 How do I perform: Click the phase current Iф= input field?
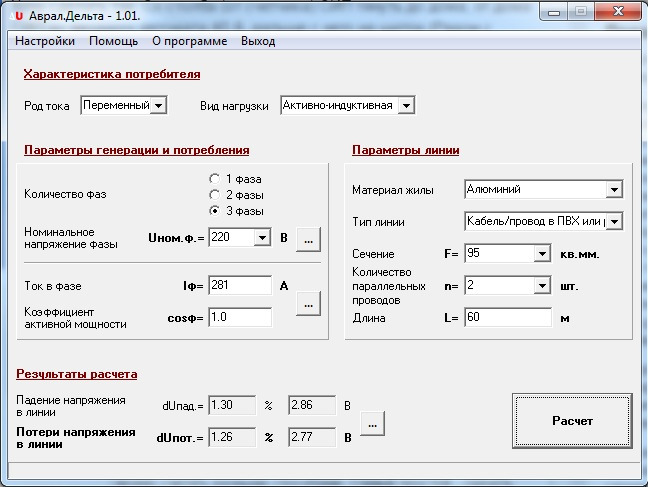coord(240,286)
